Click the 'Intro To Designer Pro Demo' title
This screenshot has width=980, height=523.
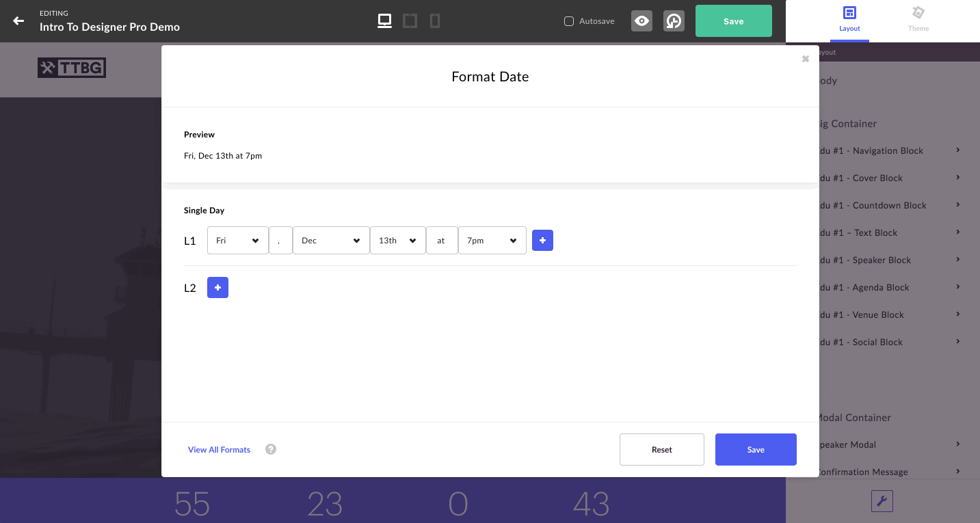coord(109,27)
